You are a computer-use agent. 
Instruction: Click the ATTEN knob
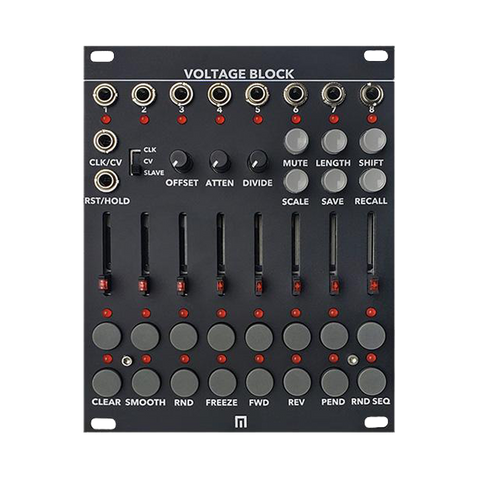pyautogui.click(x=220, y=161)
